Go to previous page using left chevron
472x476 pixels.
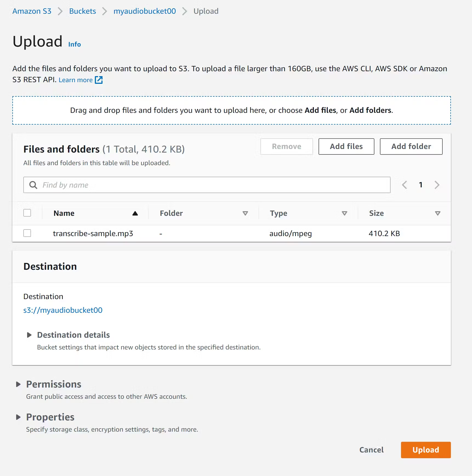tap(404, 185)
